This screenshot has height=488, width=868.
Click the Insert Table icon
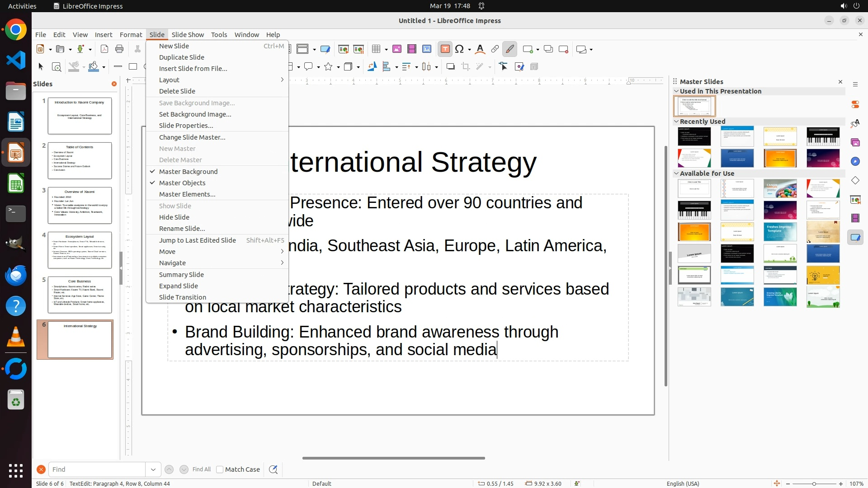tap(376, 49)
